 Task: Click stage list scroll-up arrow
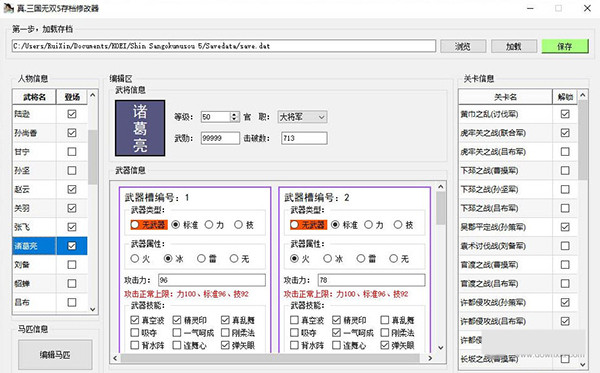coord(583,95)
